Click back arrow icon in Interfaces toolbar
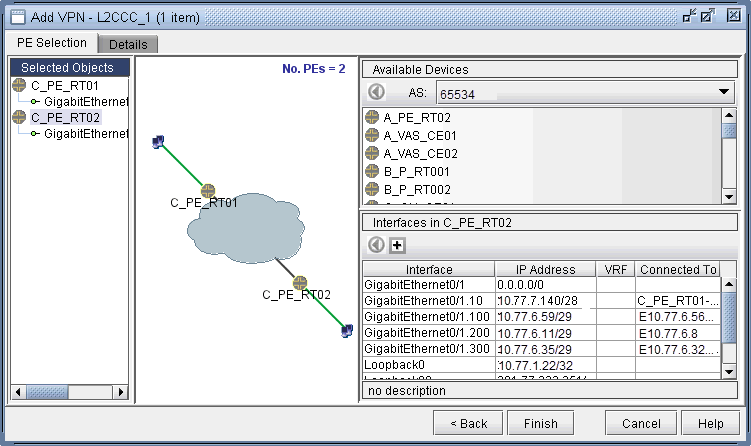Screen dimensions: 751x446 pyautogui.click(x=376, y=245)
